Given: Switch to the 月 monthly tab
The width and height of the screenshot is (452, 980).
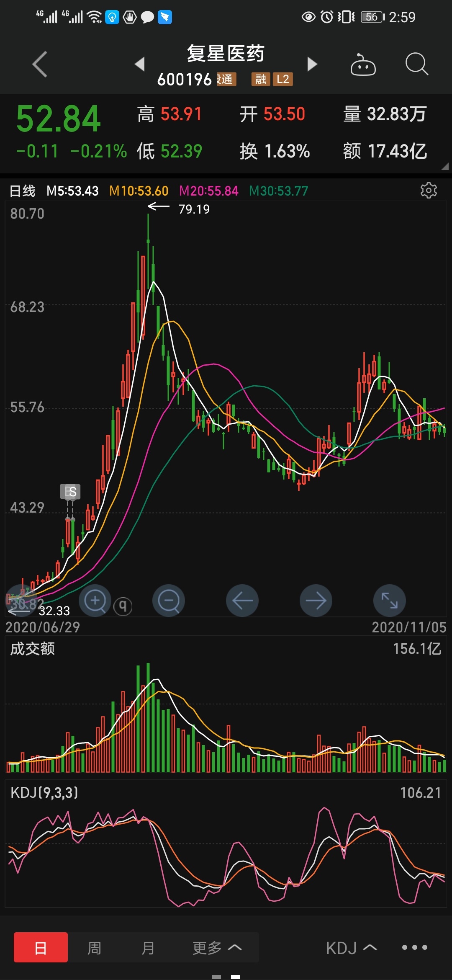Looking at the screenshot, I should tap(148, 947).
